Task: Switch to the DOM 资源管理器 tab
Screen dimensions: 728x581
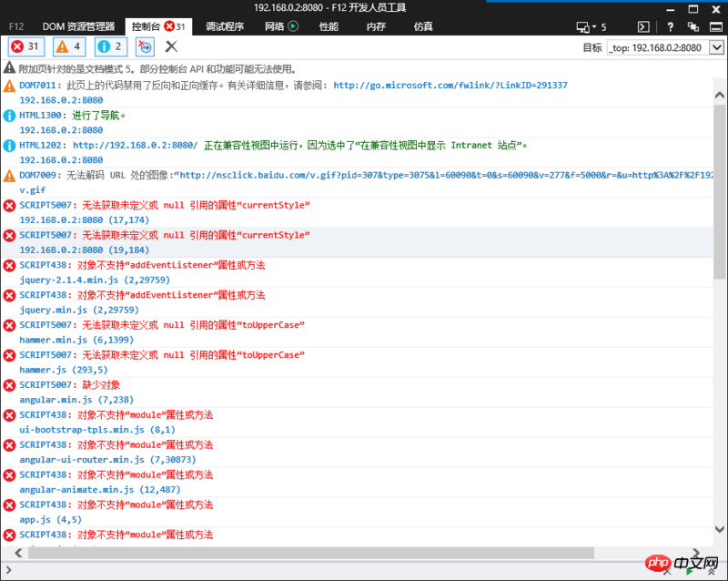Action: point(78,26)
